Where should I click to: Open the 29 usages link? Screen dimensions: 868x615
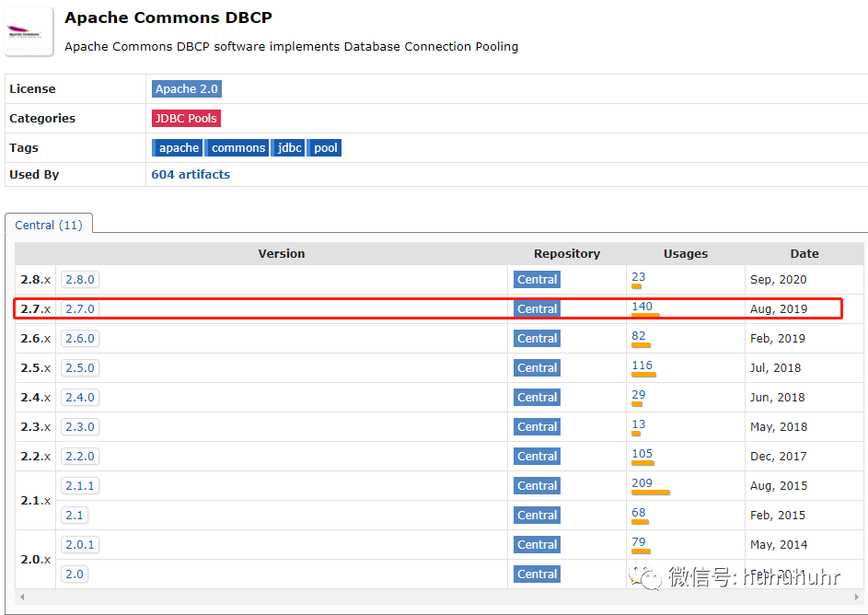tap(638, 395)
